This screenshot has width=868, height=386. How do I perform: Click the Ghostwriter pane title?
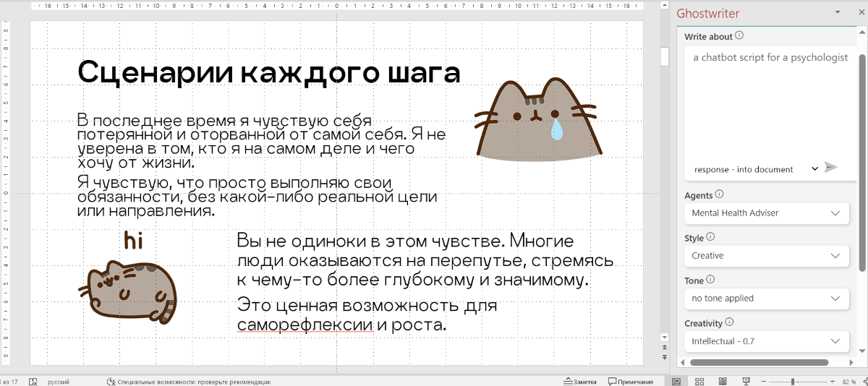[707, 13]
